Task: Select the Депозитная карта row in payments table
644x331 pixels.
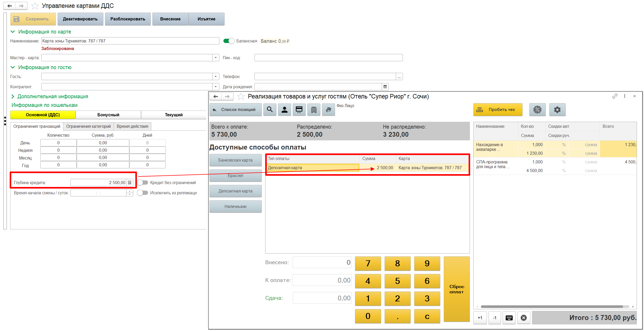Action: pyautogui.click(x=367, y=168)
